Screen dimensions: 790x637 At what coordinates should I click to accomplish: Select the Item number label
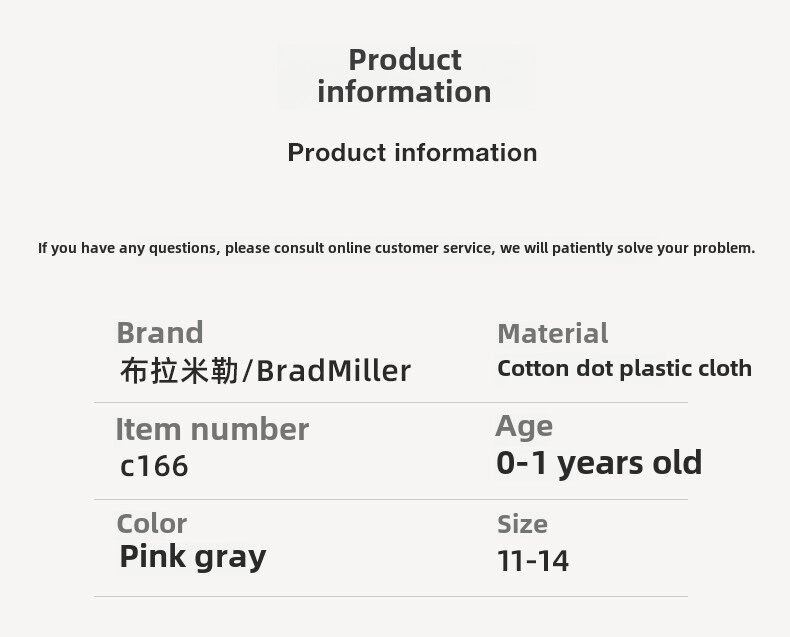(212, 430)
